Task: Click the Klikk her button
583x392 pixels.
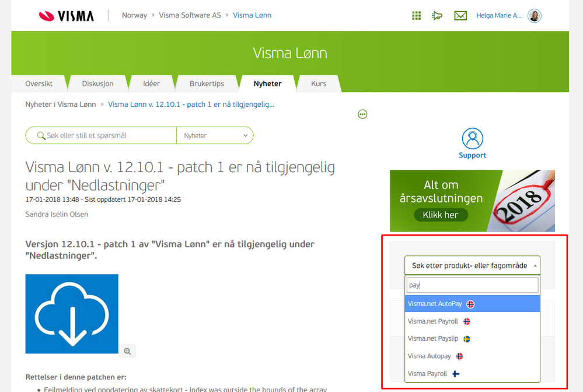Action: tap(441, 215)
